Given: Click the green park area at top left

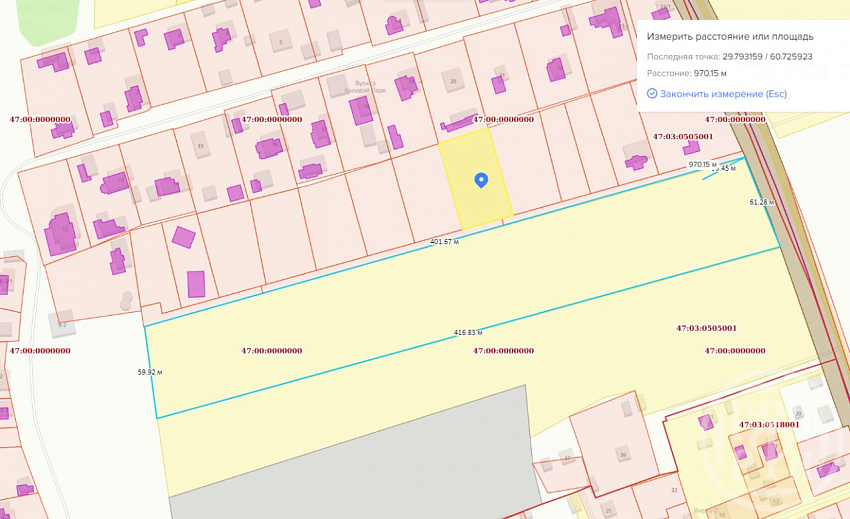Looking at the screenshot, I should point(48,19).
